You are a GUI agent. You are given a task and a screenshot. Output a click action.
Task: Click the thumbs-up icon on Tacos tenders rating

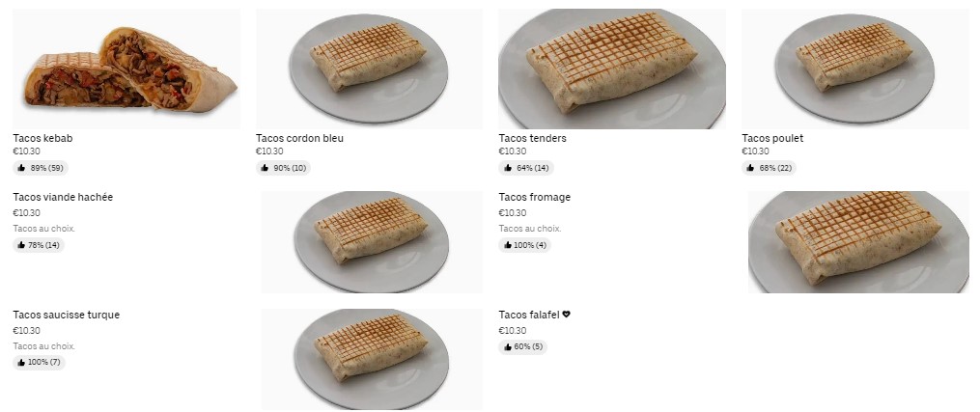[x=508, y=168]
